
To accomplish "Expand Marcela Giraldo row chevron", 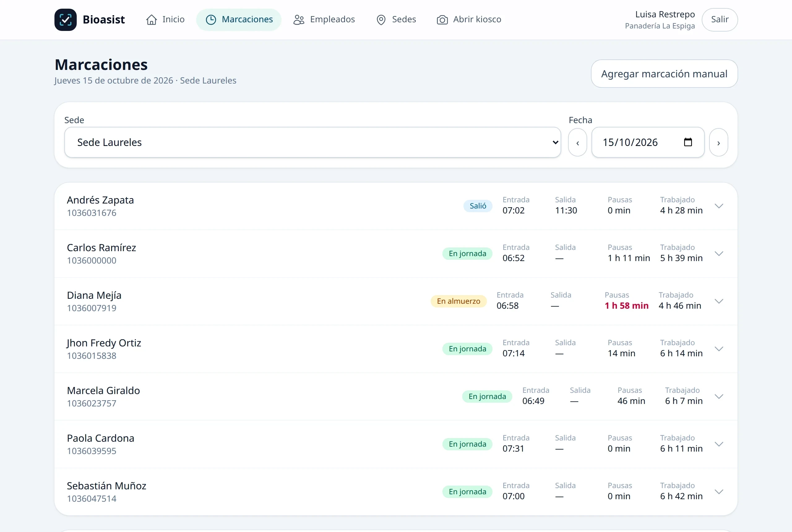I will point(719,396).
